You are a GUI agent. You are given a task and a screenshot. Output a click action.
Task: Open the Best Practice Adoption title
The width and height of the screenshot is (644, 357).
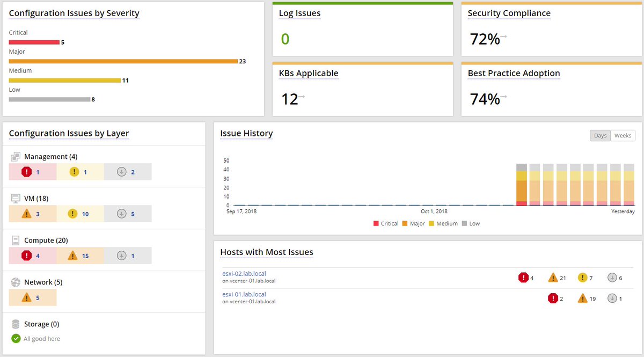[514, 74]
